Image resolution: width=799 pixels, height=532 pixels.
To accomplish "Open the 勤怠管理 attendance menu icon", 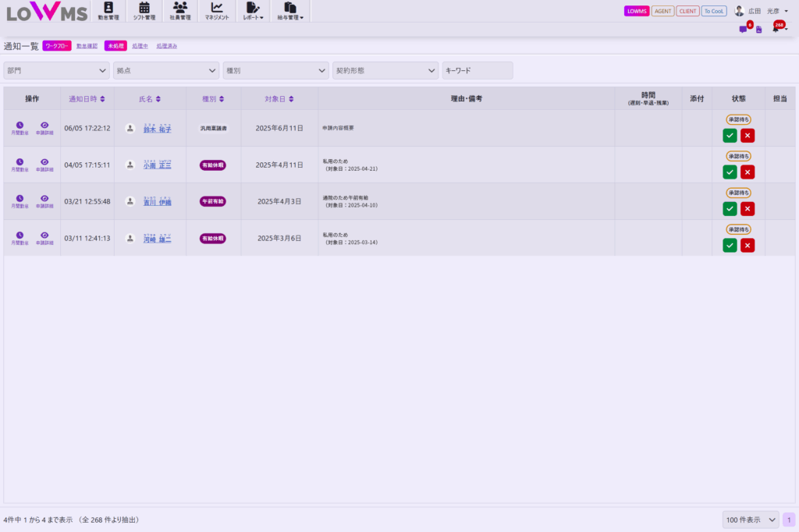I will 108,11.
